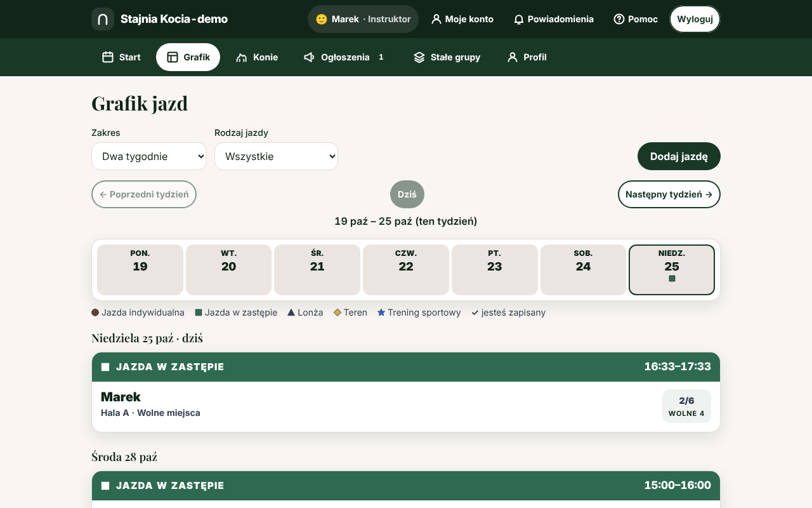Select Monday 19 in the week strip
This screenshot has width=812, height=508.
(140, 270)
